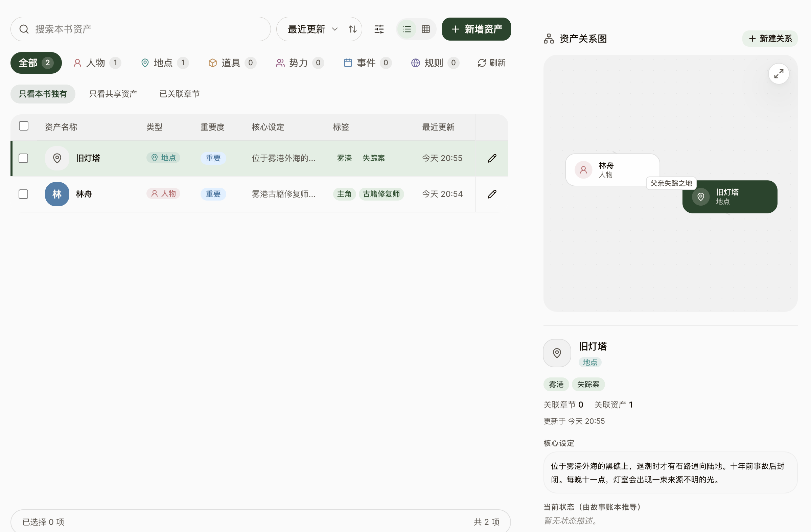Select the 旧灯塔 node in graph

[x=729, y=196]
